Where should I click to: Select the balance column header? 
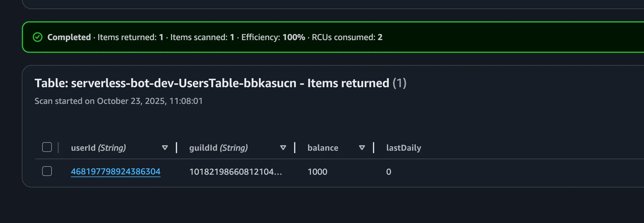(323, 148)
